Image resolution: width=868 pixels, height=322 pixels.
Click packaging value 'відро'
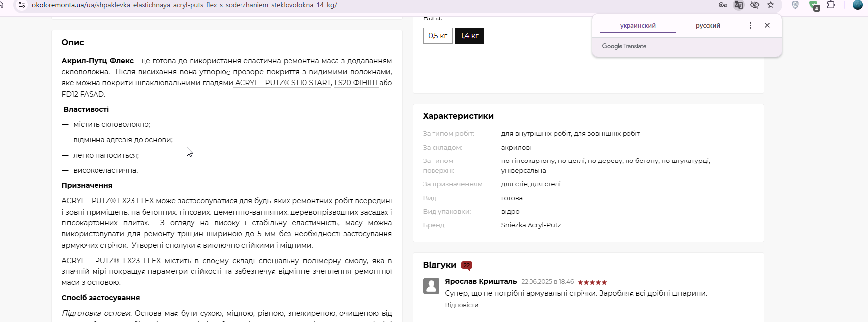click(510, 212)
